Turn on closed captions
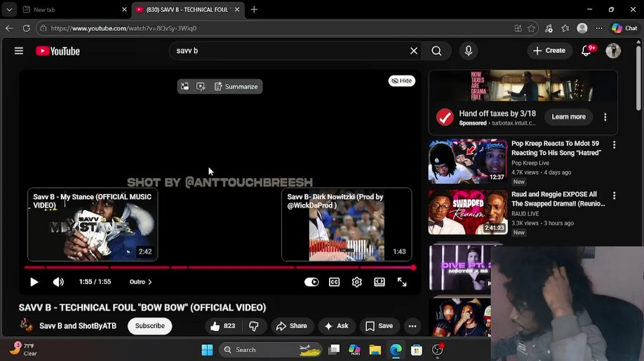 point(334,282)
